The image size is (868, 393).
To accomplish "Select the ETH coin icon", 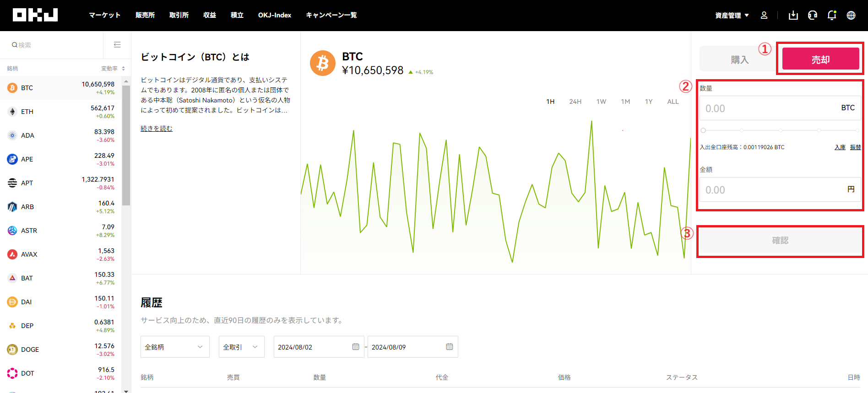I will [x=12, y=112].
